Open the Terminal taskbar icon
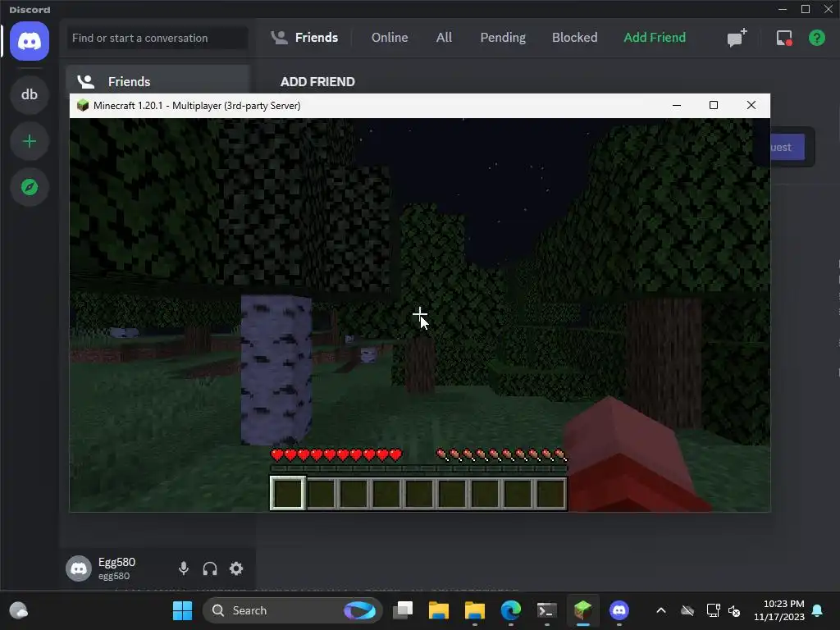This screenshot has width=840, height=630. pos(547,610)
